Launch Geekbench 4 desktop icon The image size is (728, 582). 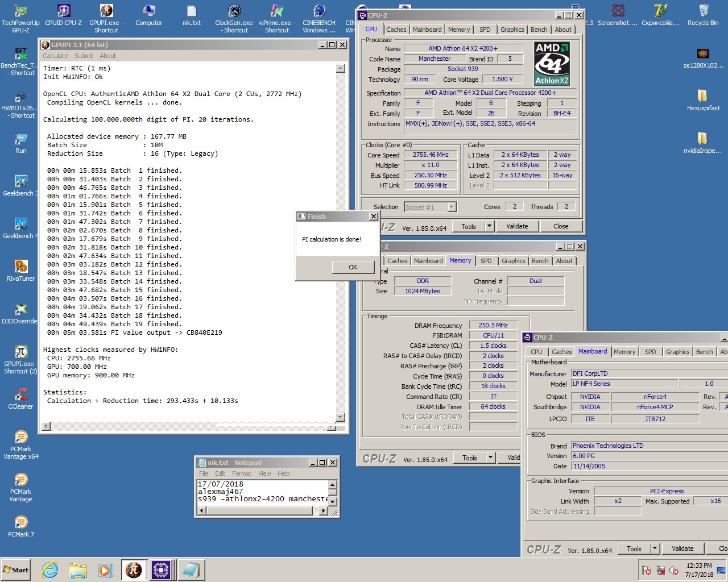[x=20, y=228]
